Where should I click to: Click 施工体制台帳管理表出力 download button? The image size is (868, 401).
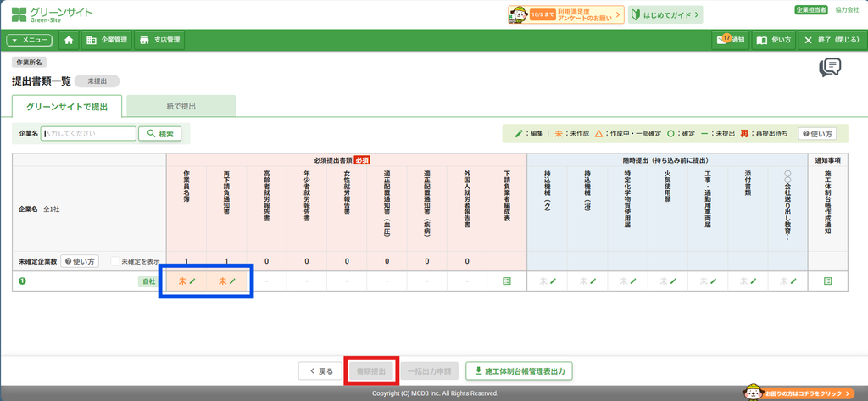tap(520, 371)
